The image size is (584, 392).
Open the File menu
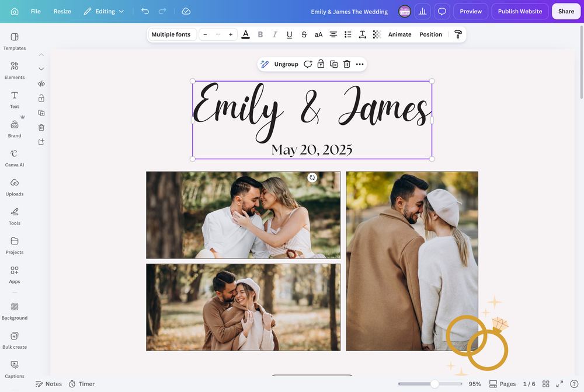point(36,12)
